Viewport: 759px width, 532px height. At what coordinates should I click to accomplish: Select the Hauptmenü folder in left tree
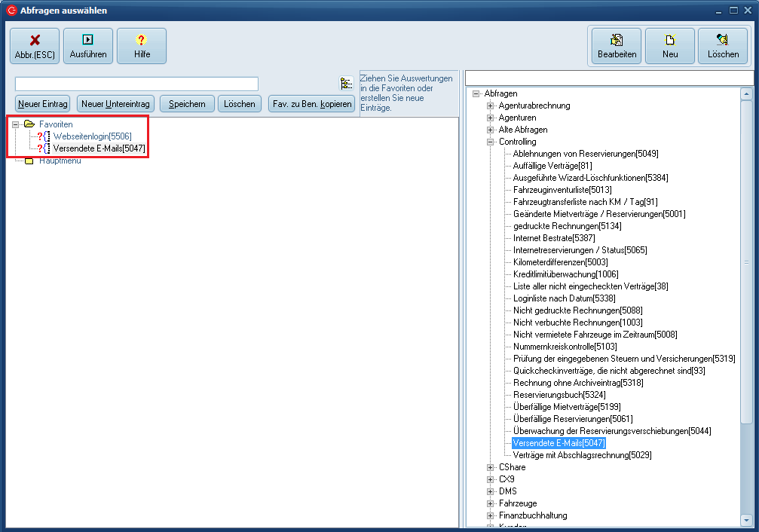[60, 161]
